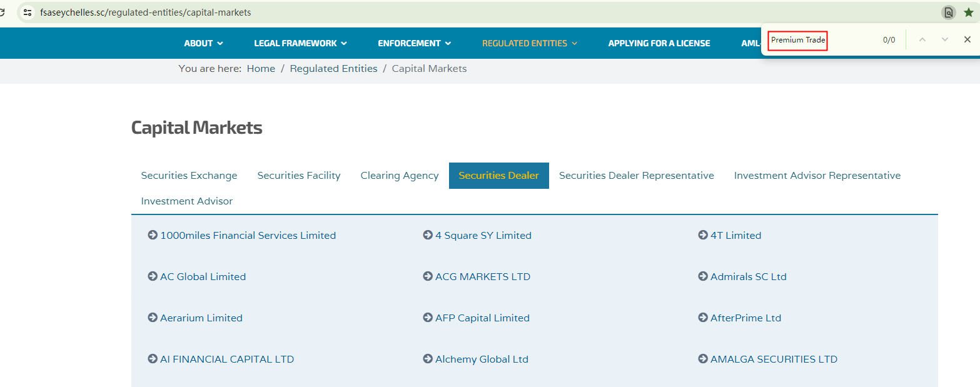Open AMALGA SECURITIES LTD entry
This screenshot has width=980, height=387.
[x=774, y=359]
